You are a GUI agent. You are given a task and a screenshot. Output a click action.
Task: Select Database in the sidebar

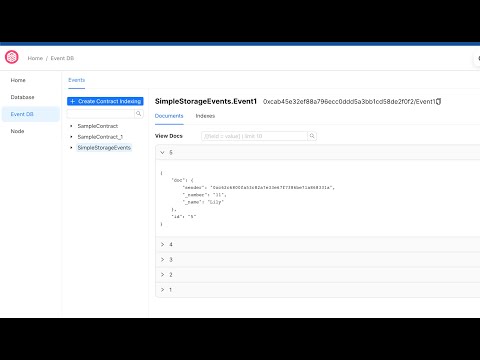pyautogui.click(x=22, y=97)
